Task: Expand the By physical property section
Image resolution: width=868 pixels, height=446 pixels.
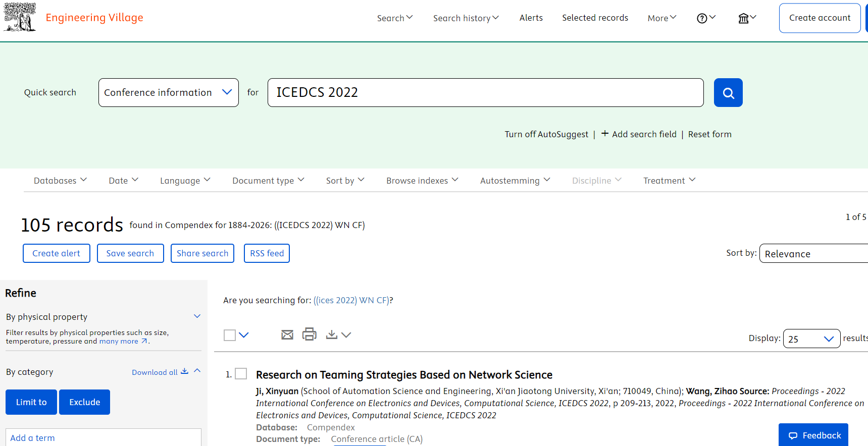Action: (197, 316)
